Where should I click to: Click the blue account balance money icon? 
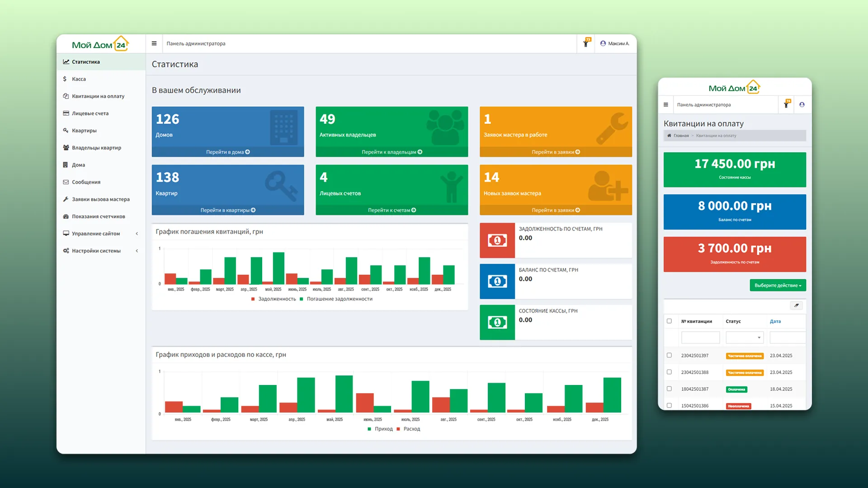[497, 282]
